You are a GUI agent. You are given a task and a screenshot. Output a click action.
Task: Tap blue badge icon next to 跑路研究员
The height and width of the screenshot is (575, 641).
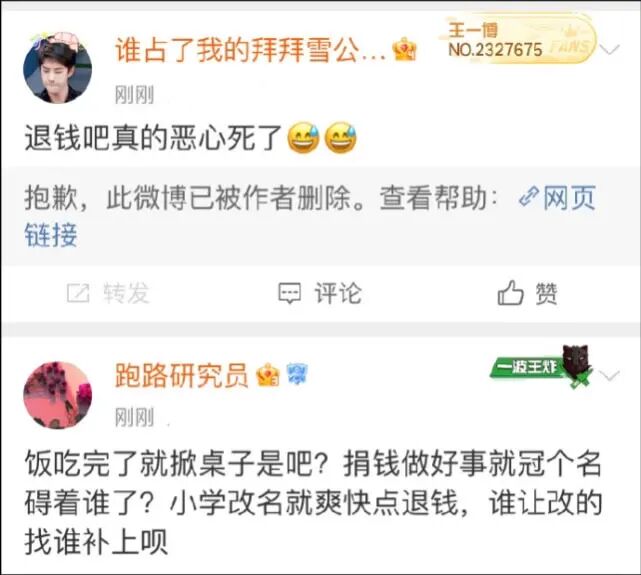297,374
